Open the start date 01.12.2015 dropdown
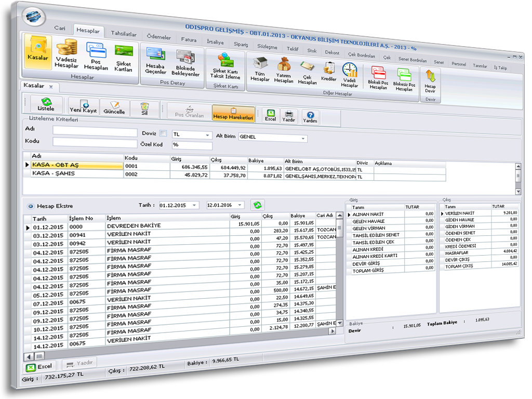532x399 pixels. pyautogui.click(x=194, y=205)
